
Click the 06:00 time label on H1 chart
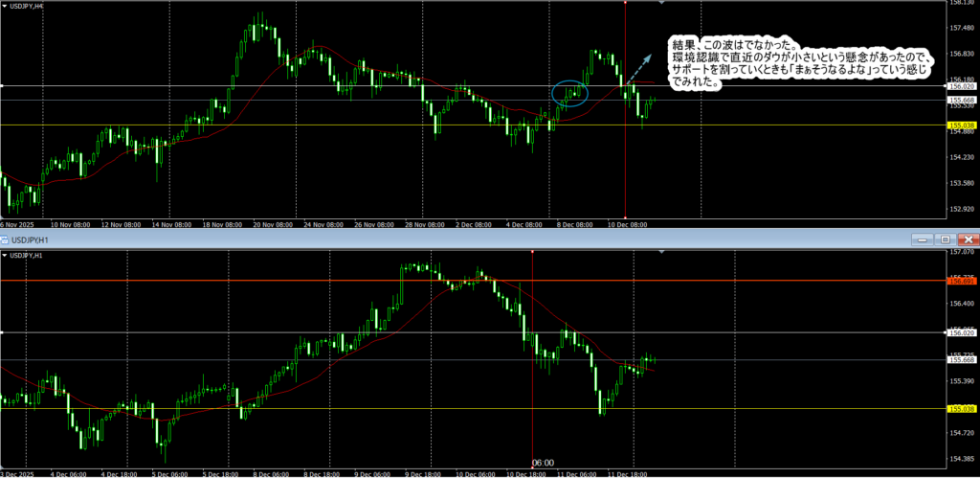coord(543,463)
